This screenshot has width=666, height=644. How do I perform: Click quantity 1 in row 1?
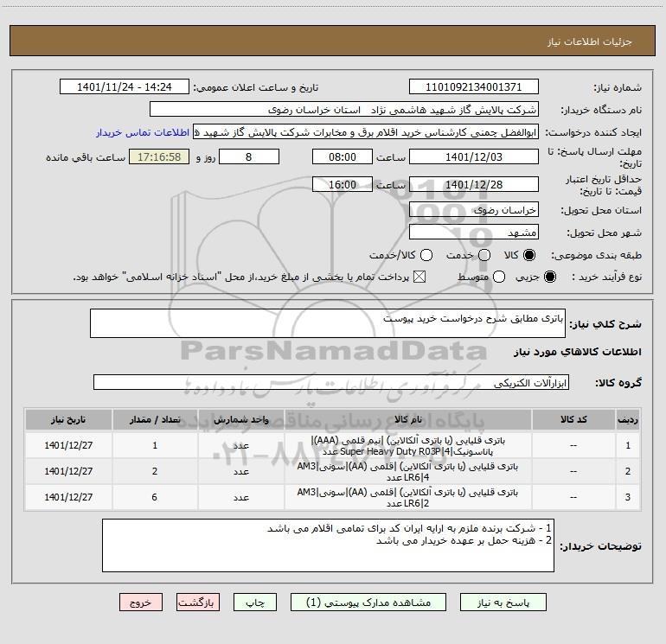point(155,445)
